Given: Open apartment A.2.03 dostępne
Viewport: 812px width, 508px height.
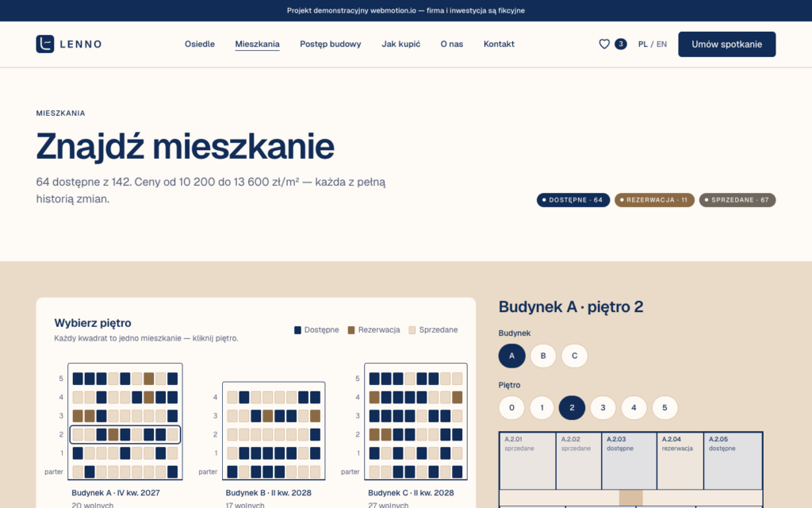Looking at the screenshot, I should click(x=629, y=461).
